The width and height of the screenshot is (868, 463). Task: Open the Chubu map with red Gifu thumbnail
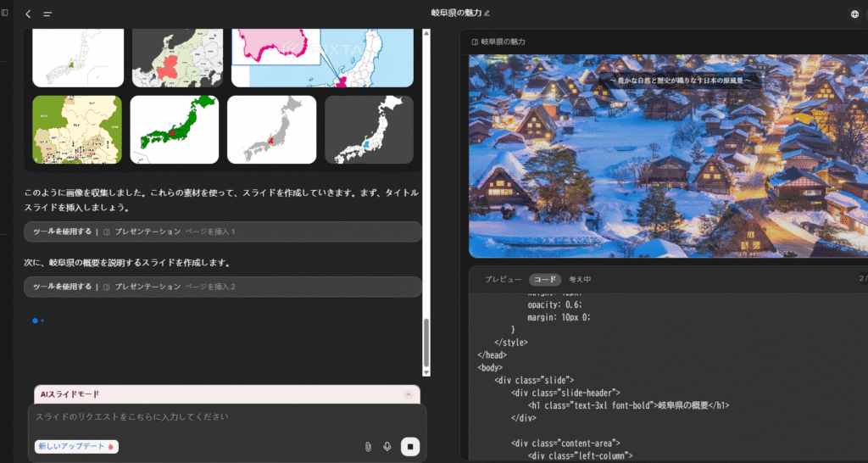tap(177, 59)
